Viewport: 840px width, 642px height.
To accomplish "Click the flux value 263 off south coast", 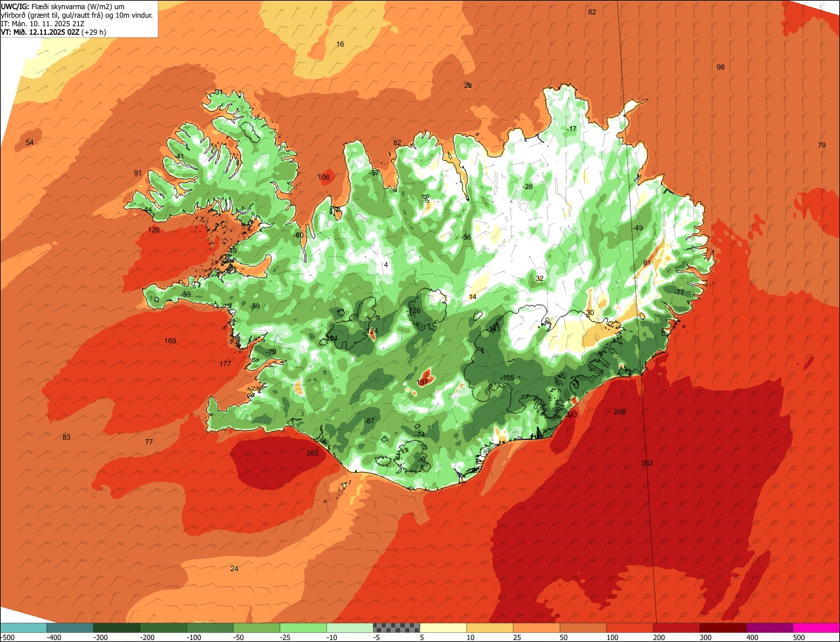I will (312, 453).
